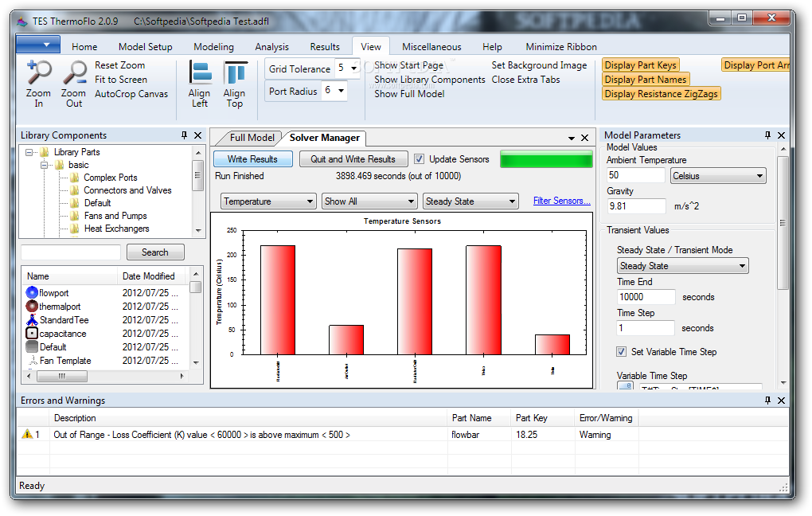812x516 pixels.
Task: Open the Model Setup ribbon tab
Action: (x=146, y=47)
